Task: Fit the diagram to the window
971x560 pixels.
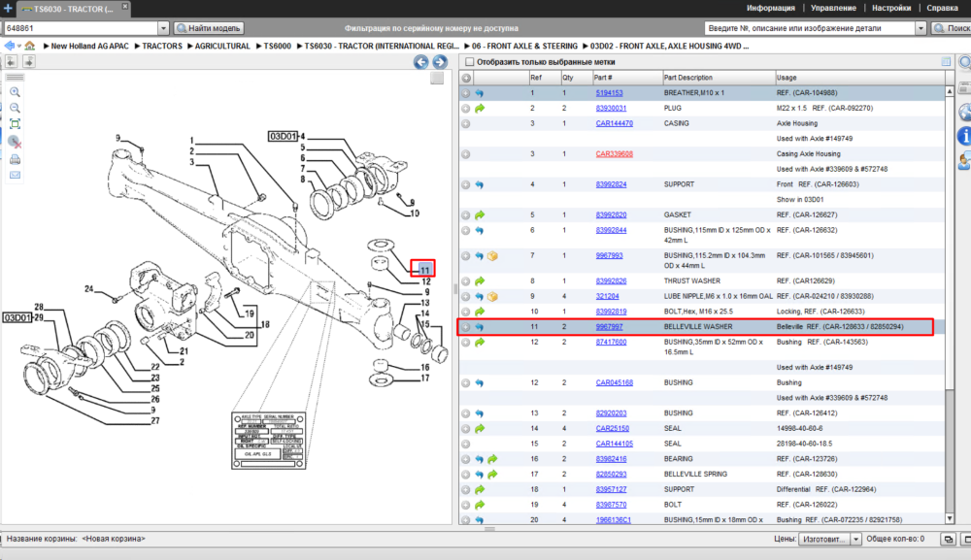Action: (15, 124)
